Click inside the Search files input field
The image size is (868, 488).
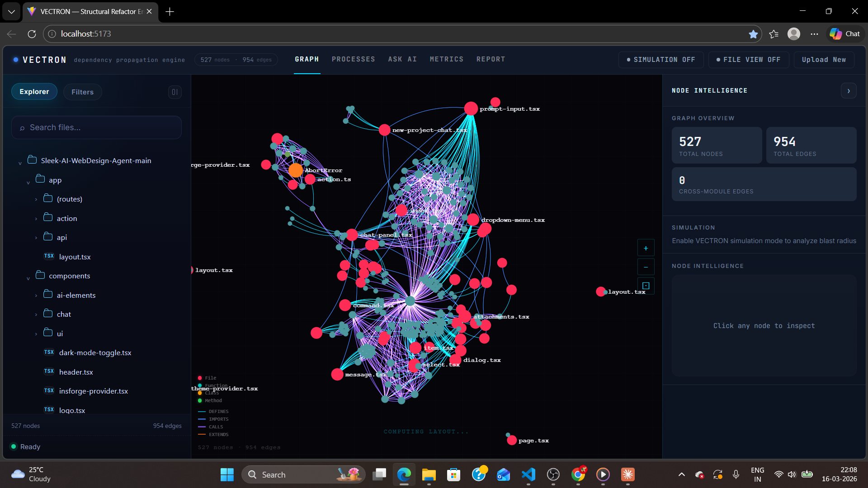pyautogui.click(x=96, y=127)
